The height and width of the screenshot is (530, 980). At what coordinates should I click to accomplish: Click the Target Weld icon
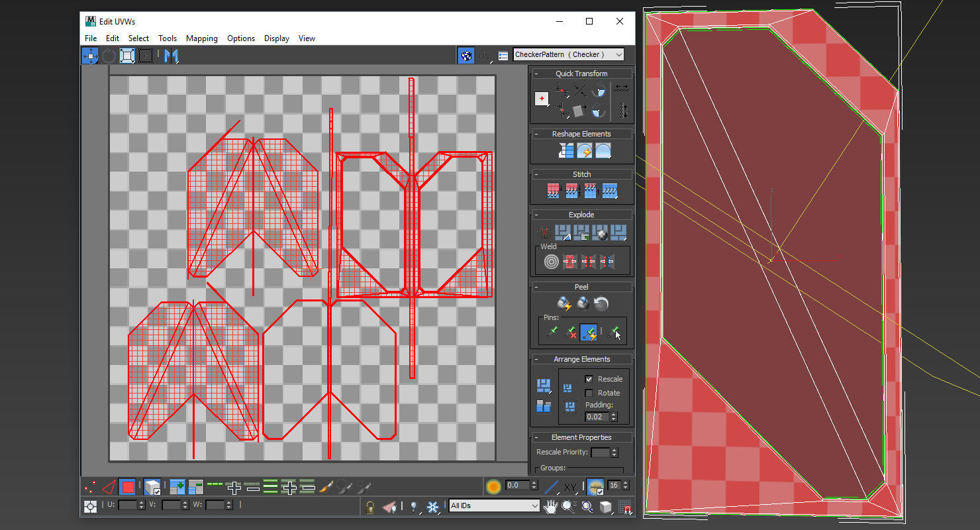point(551,262)
